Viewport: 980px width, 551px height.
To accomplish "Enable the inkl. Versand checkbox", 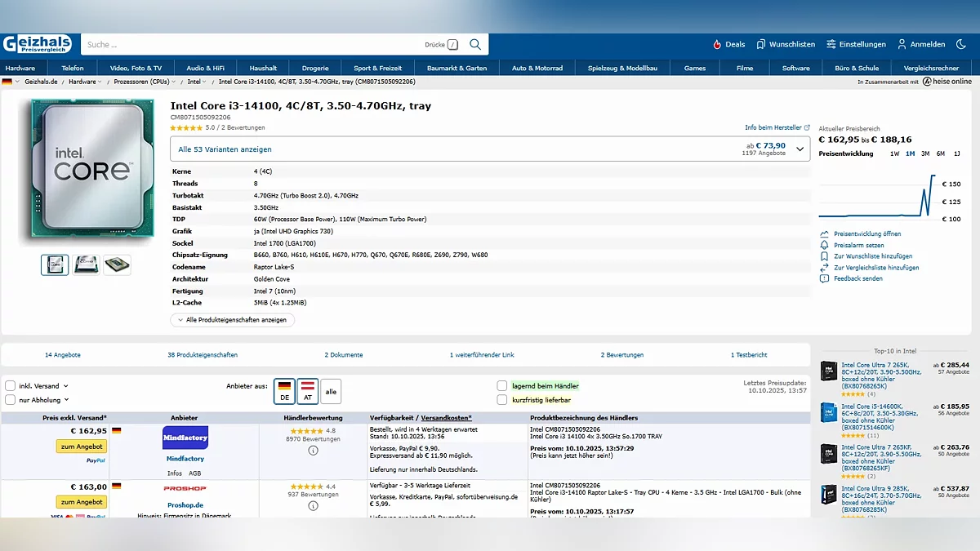I will [11, 386].
